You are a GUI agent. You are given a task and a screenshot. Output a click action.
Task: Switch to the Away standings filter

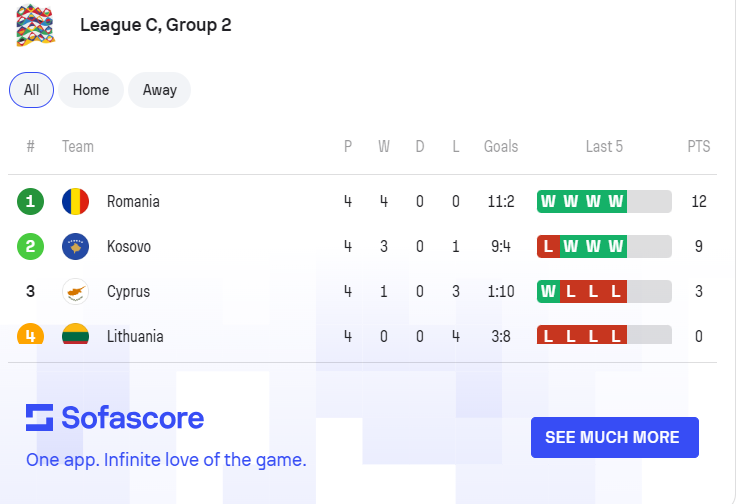(160, 90)
